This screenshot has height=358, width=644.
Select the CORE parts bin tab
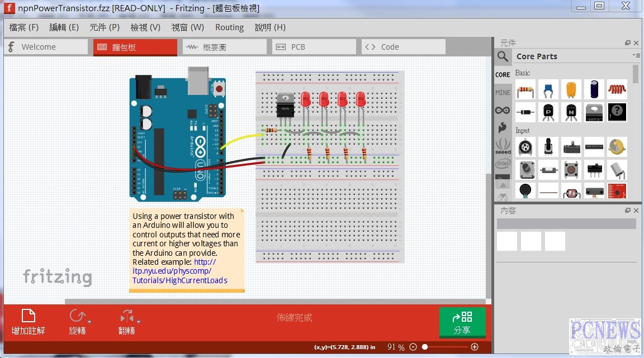(503, 75)
